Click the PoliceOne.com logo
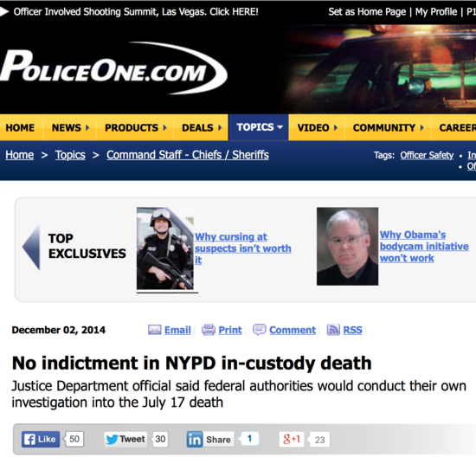476x464 pixels. pyautogui.click(x=113, y=68)
